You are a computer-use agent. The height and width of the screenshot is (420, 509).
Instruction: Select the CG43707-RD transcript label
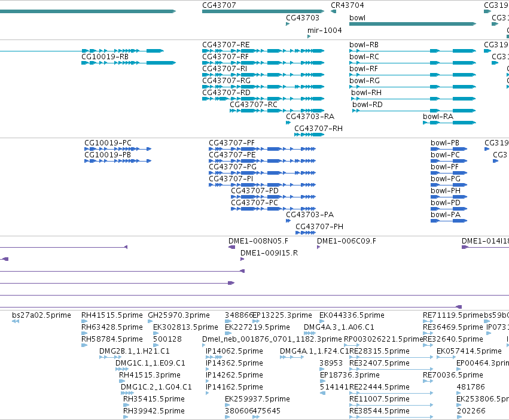[226, 93]
